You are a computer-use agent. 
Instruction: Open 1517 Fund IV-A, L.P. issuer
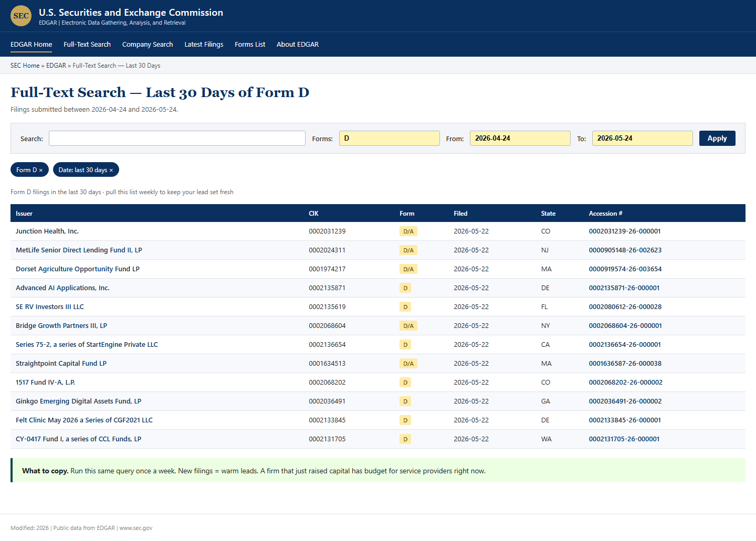click(x=45, y=383)
